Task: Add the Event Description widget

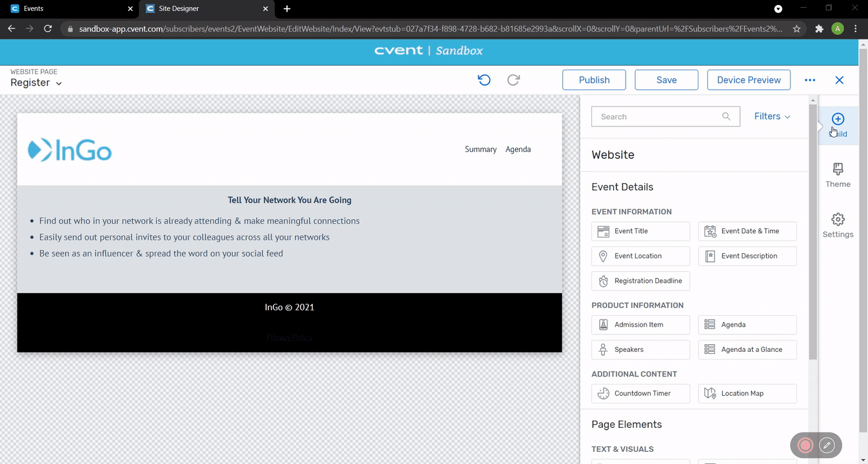Action: pos(747,256)
